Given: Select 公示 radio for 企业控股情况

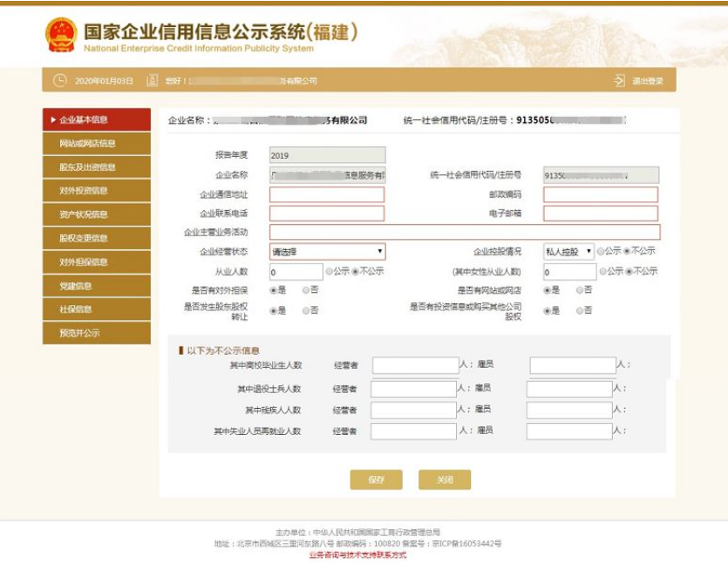Looking at the screenshot, I should [601, 251].
